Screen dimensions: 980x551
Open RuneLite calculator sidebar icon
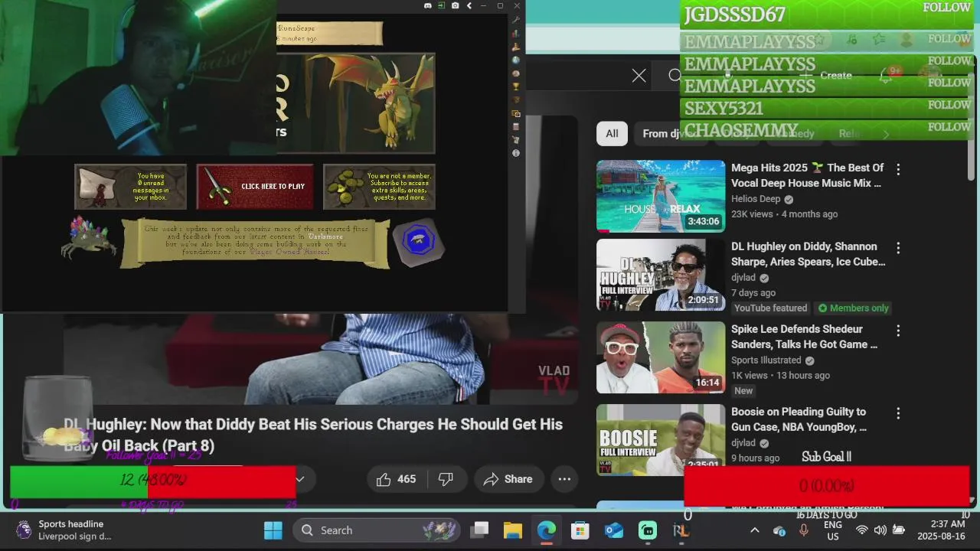[516, 126]
